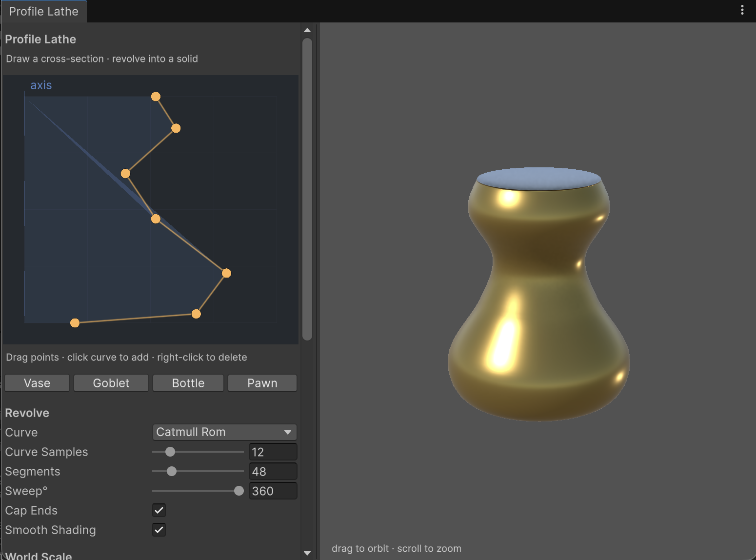
Task: Click the "drag to orbit · scroll to zoom" hint
Action: tap(397, 548)
